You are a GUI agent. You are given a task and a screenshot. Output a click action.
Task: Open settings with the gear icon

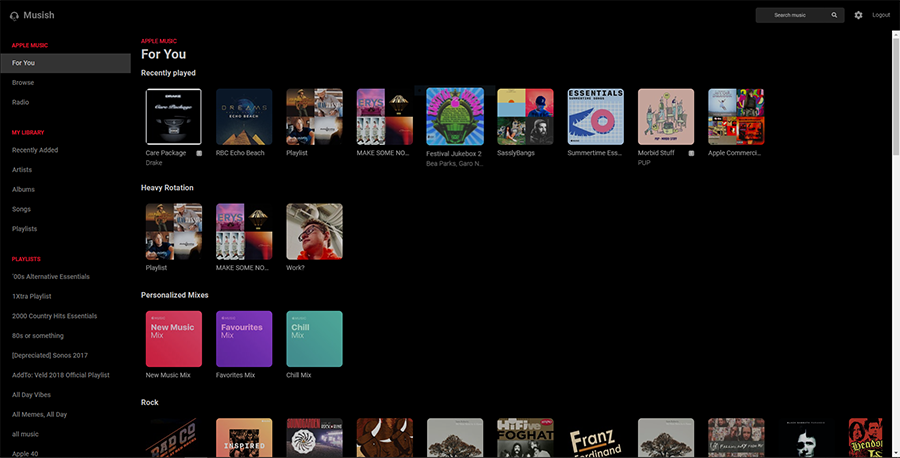click(858, 15)
